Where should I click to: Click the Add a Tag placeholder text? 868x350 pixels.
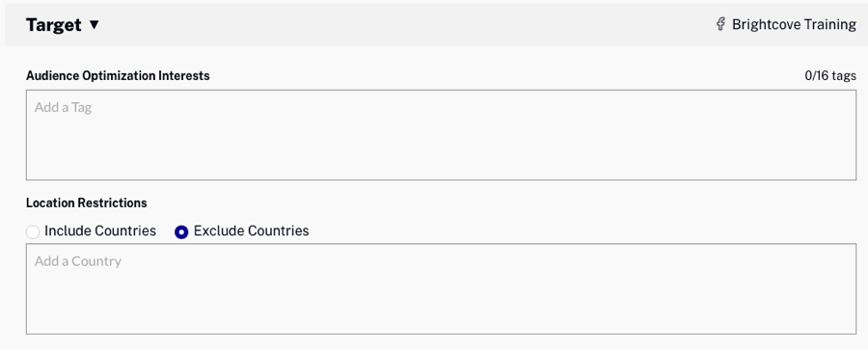tap(63, 107)
